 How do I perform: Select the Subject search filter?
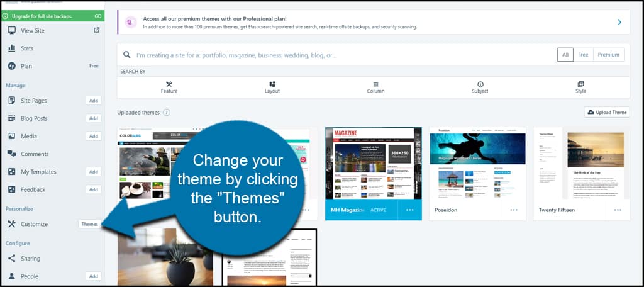tap(480, 87)
